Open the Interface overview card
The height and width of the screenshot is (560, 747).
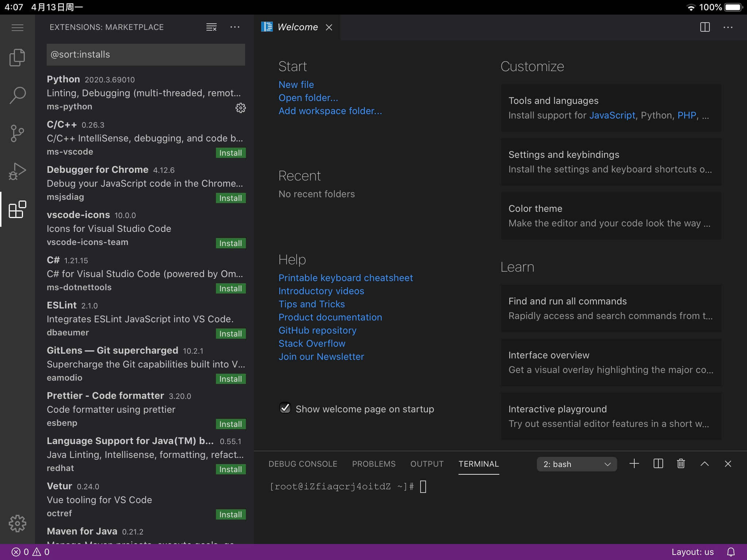611,362
